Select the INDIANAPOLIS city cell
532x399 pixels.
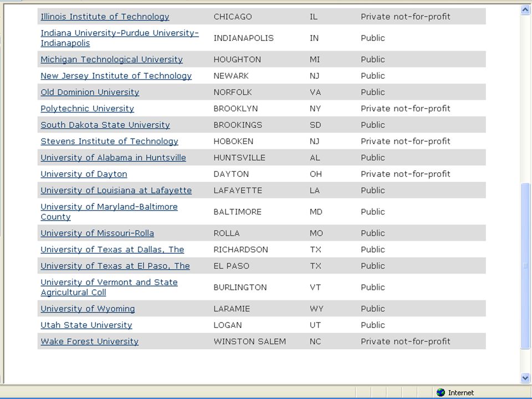(x=244, y=38)
